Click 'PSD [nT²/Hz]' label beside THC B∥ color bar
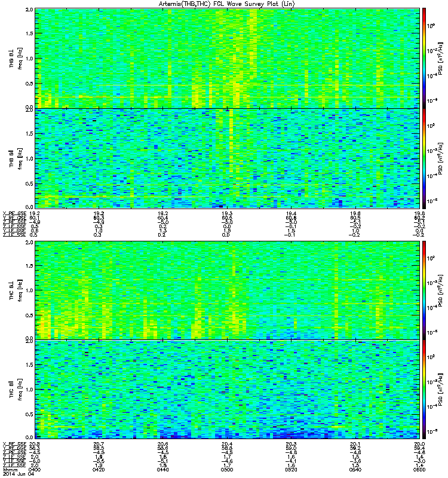 440,390
